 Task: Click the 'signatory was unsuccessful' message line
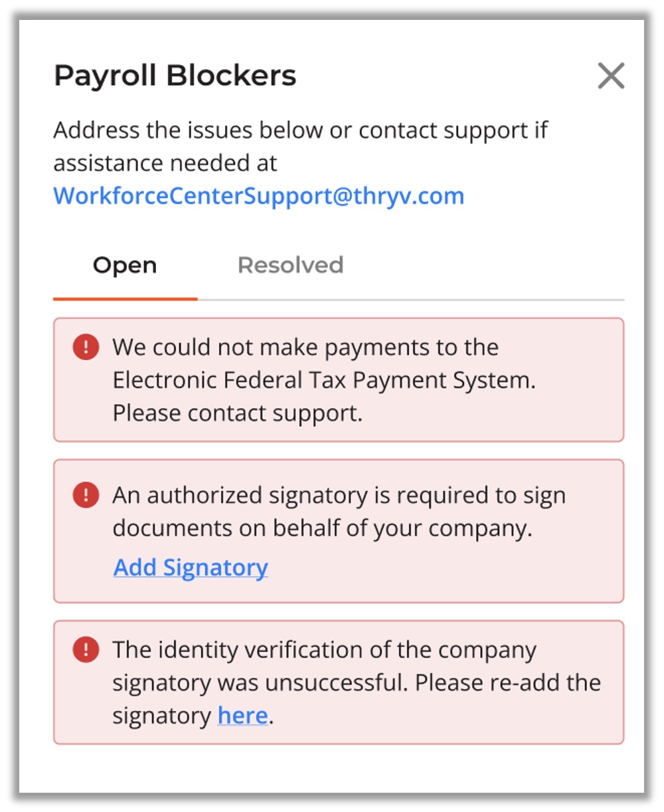357,682
